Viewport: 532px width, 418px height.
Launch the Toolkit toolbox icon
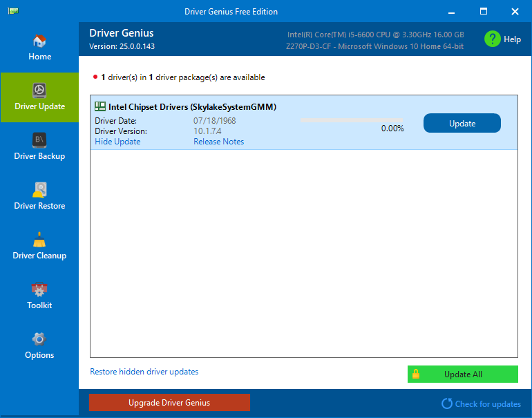tap(39, 289)
